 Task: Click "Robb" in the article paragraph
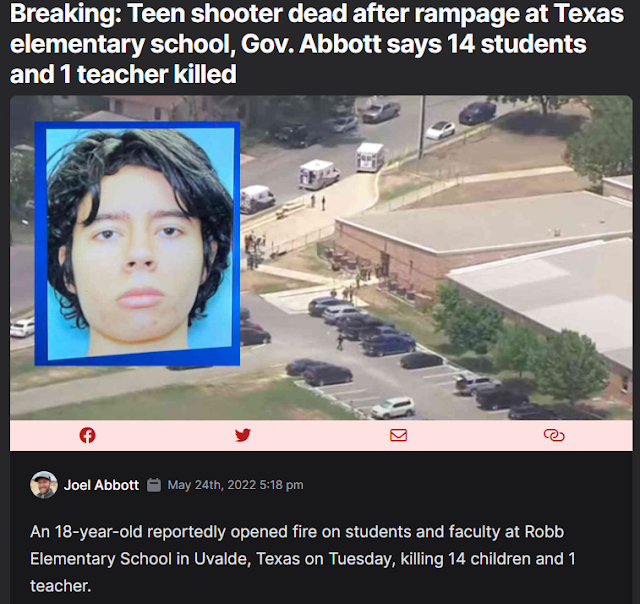coord(544,532)
